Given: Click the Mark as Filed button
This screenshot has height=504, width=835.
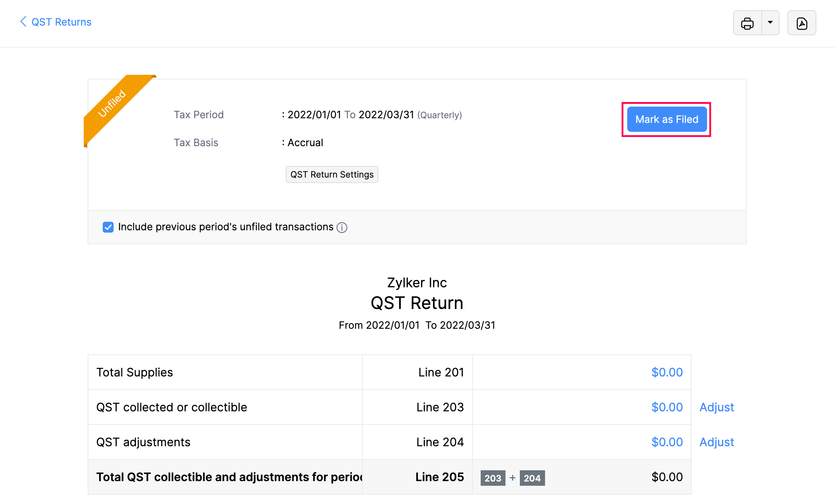Looking at the screenshot, I should [666, 119].
